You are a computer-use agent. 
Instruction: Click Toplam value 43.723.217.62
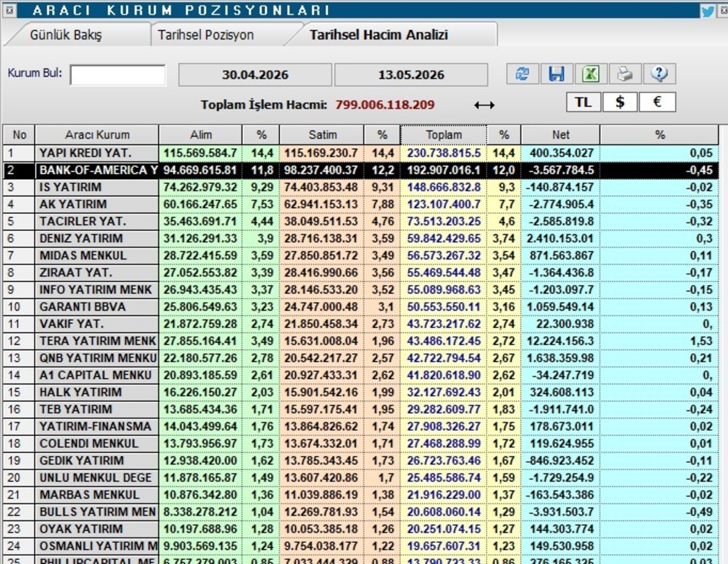pos(444,324)
